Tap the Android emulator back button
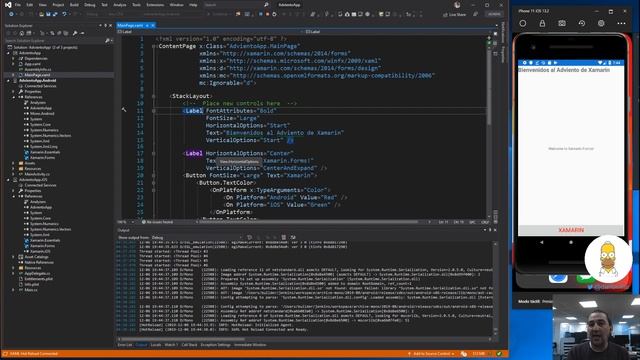Image resolution: width=640 pixels, height=360 pixels. tap(542, 242)
